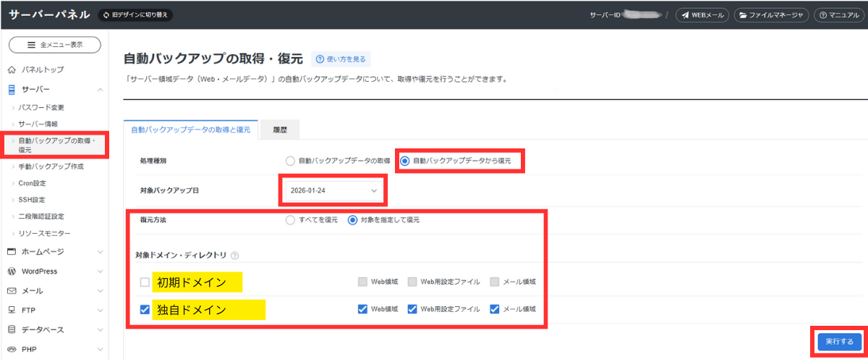Select すべてを復元 radio option
The height and width of the screenshot is (362, 868).
[x=290, y=219]
